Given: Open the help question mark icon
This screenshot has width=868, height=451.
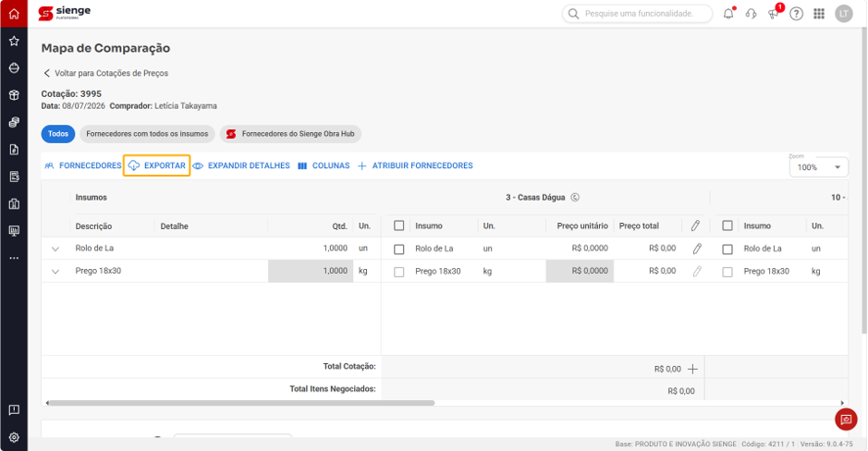Looking at the screenshot, I should (x=797, y=14).
